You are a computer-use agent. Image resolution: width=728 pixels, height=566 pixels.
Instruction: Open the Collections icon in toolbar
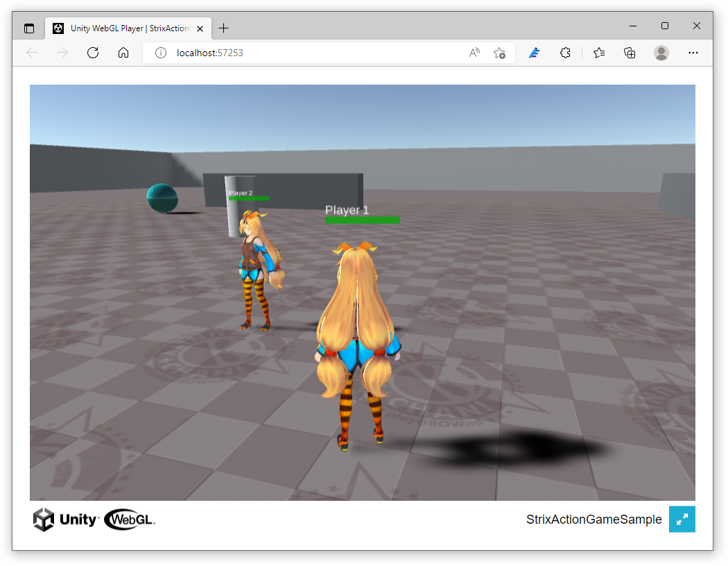630,53
